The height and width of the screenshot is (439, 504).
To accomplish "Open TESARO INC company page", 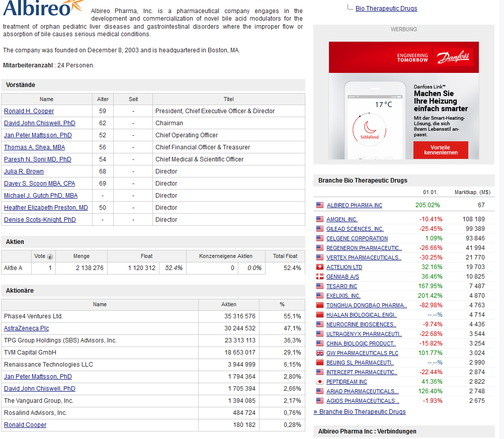I will tap(342, 286).
